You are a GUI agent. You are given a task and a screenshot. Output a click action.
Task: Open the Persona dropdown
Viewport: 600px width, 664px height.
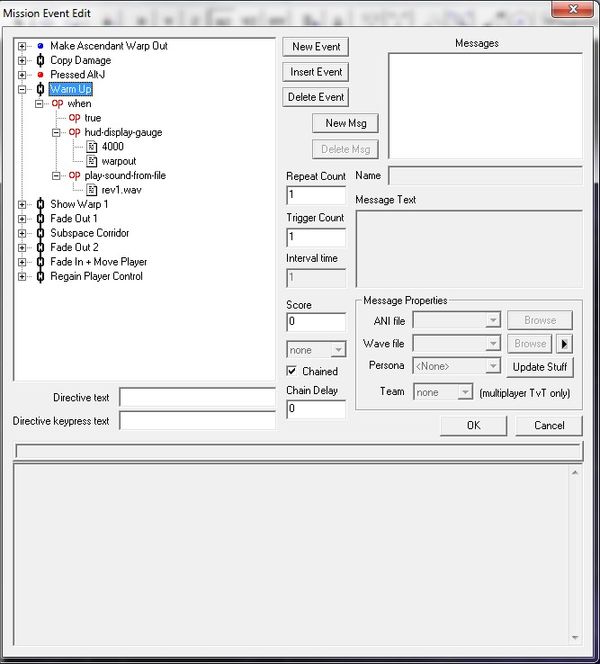pyautogui.click(x=492, y=366)
